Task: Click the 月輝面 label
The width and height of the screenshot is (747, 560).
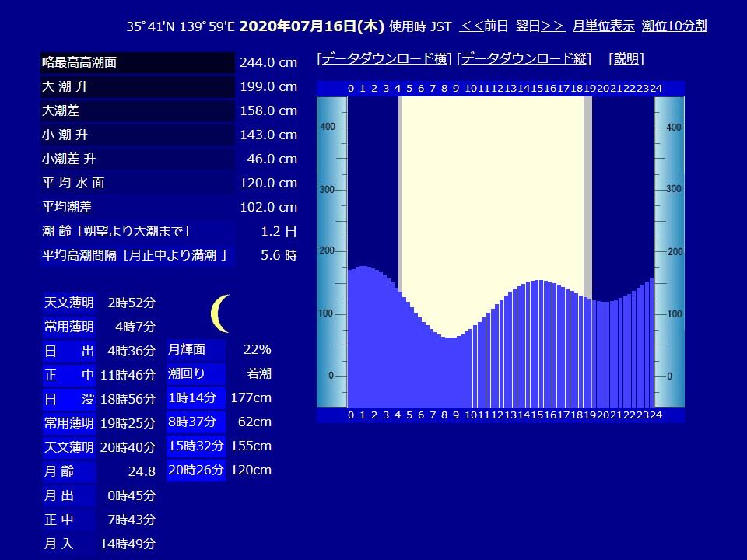Action: (x=196, y=349)
